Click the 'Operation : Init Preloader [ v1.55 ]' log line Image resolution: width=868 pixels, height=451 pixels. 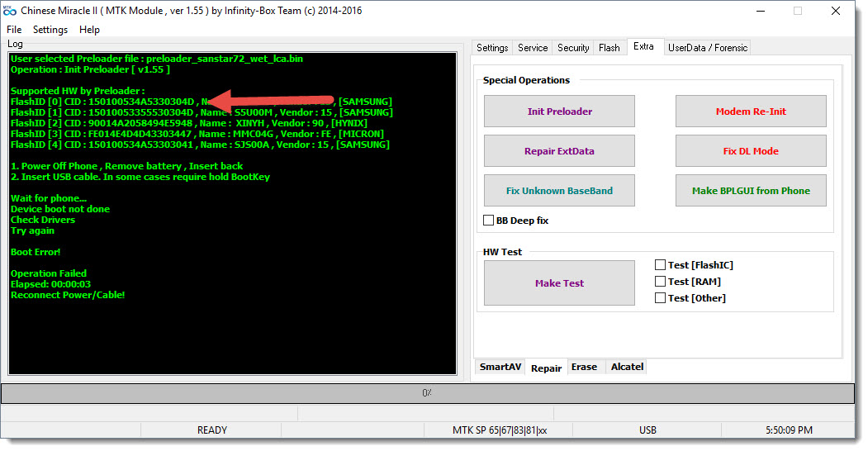coord(90,69)
